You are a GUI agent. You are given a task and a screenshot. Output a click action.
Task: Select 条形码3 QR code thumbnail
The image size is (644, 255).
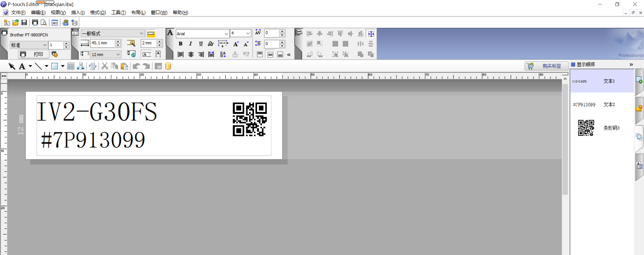(586, 128)
